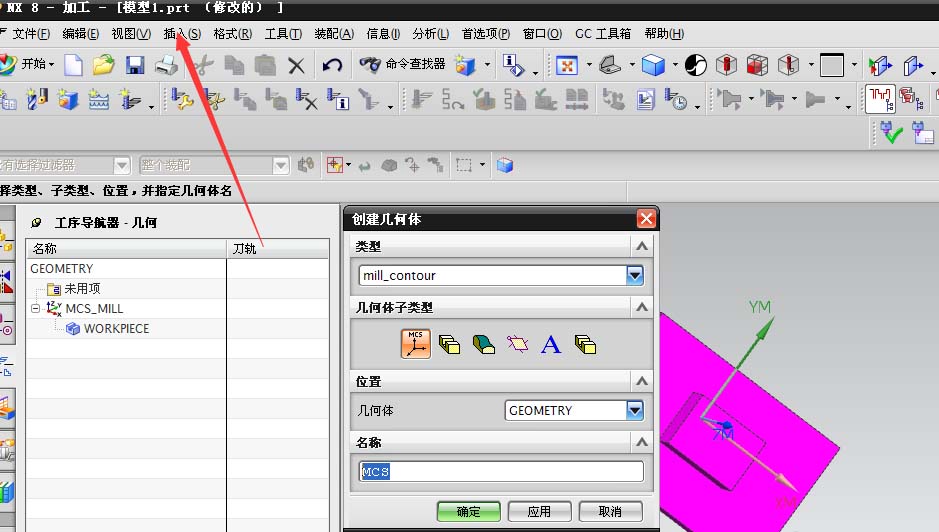Open the 整个装配 scope dropdown

point(280,165)
